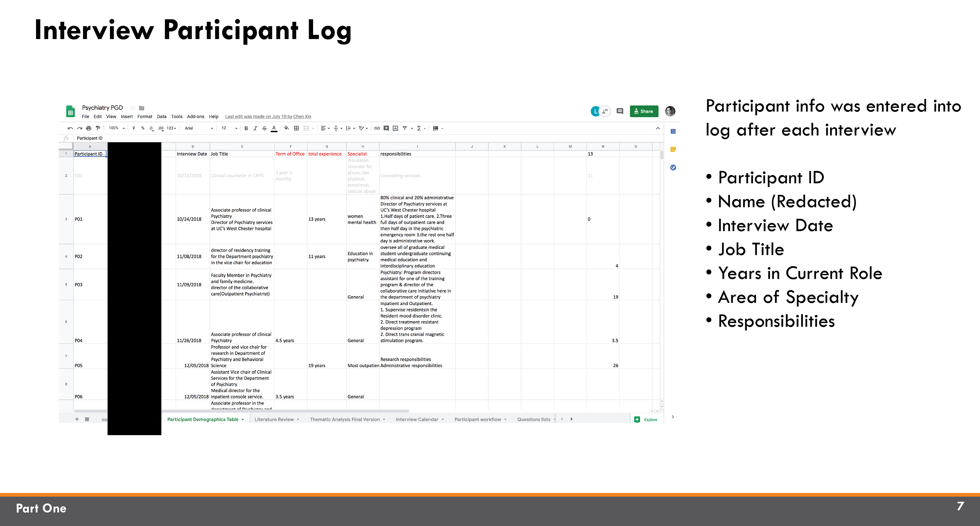
Task: Open Google Calendar side panel
Action: point(673,131)
